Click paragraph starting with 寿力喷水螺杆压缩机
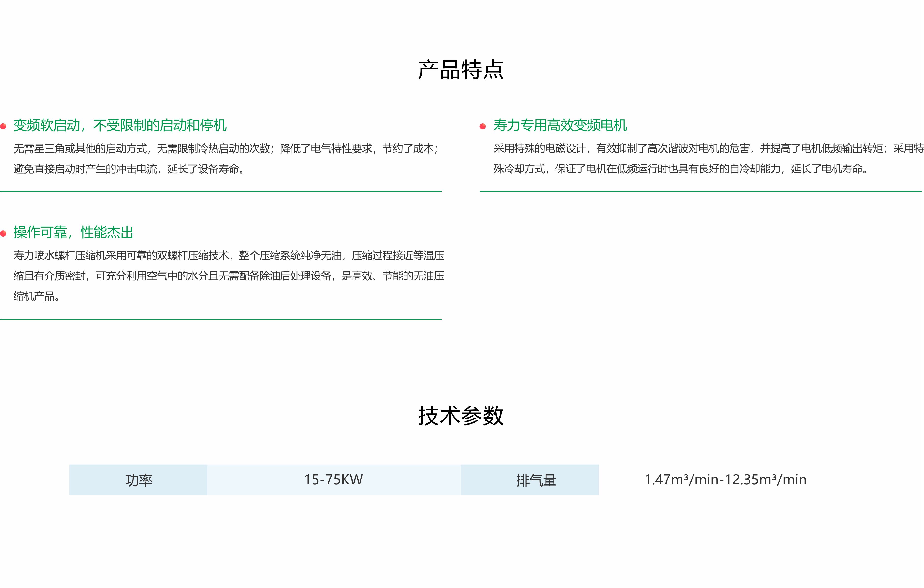924x588 pixels. point(229,256)
